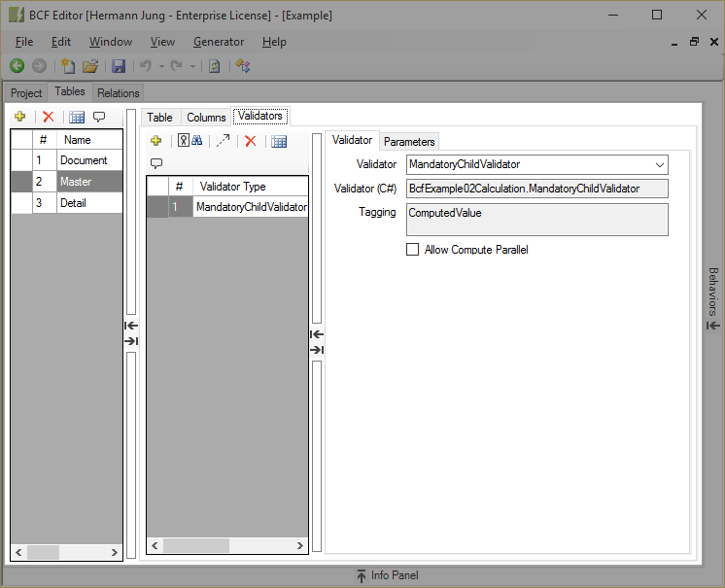725x588 pixels.
Task: Click the Name column header
Action: click(x=89, y=140)
